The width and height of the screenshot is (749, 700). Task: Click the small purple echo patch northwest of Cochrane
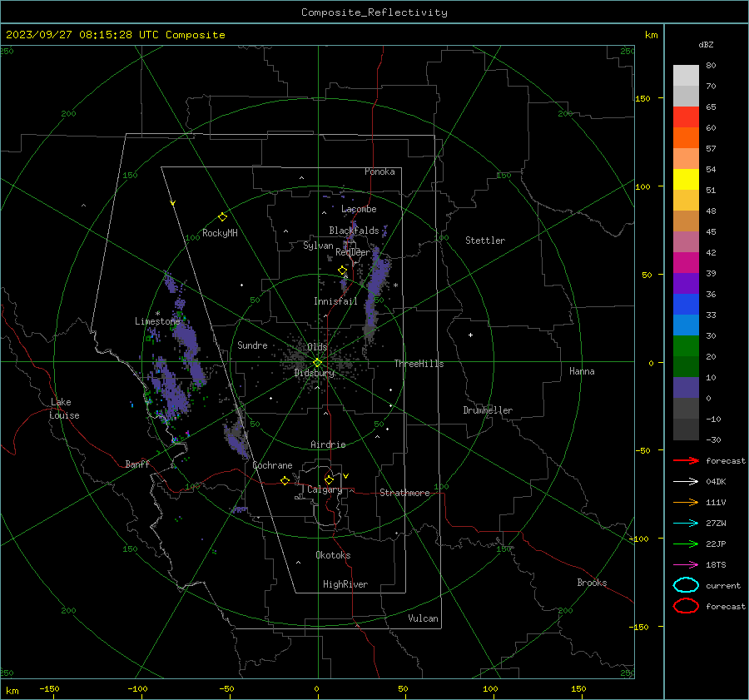pos(236,439)
